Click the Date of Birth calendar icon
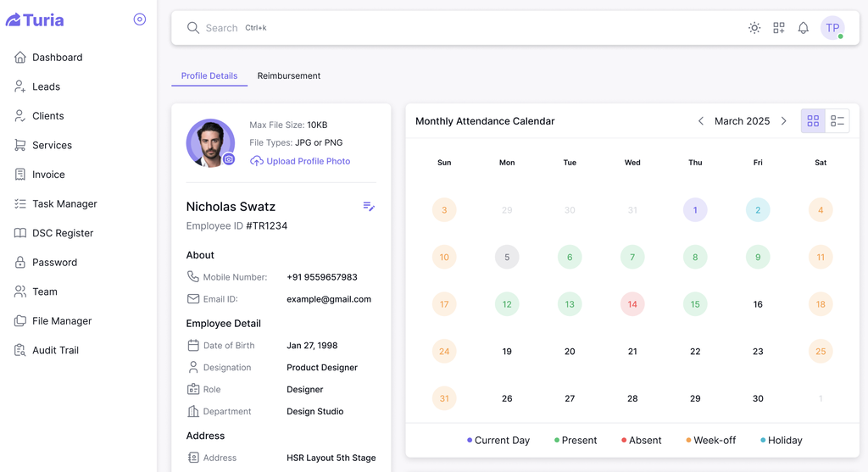The width and height of the screenshot is (868, 472). click(x=192, y=345)
